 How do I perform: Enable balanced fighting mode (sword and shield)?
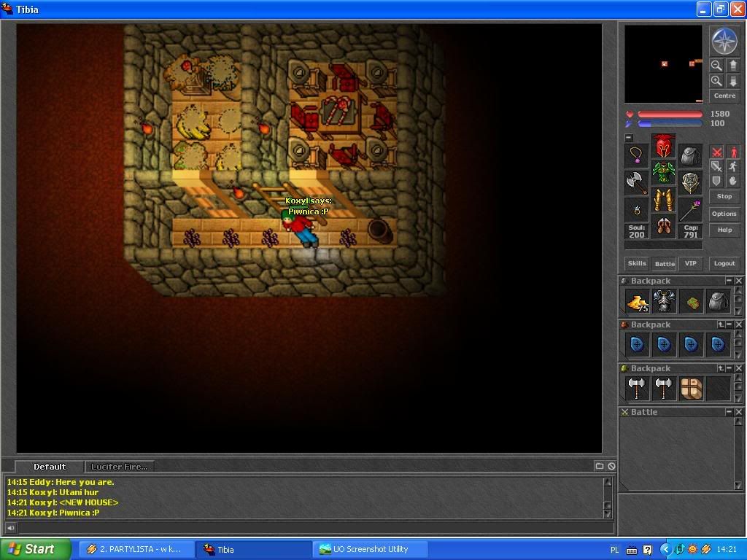716,166
